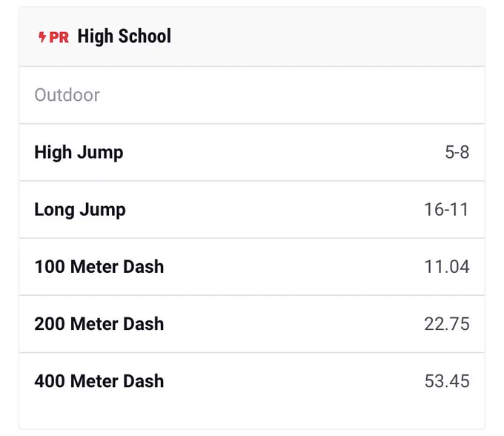The width and height of the screenshot is (504, 436).
Task: Select the 200 Meter Dash row
Action: [252, 324]
